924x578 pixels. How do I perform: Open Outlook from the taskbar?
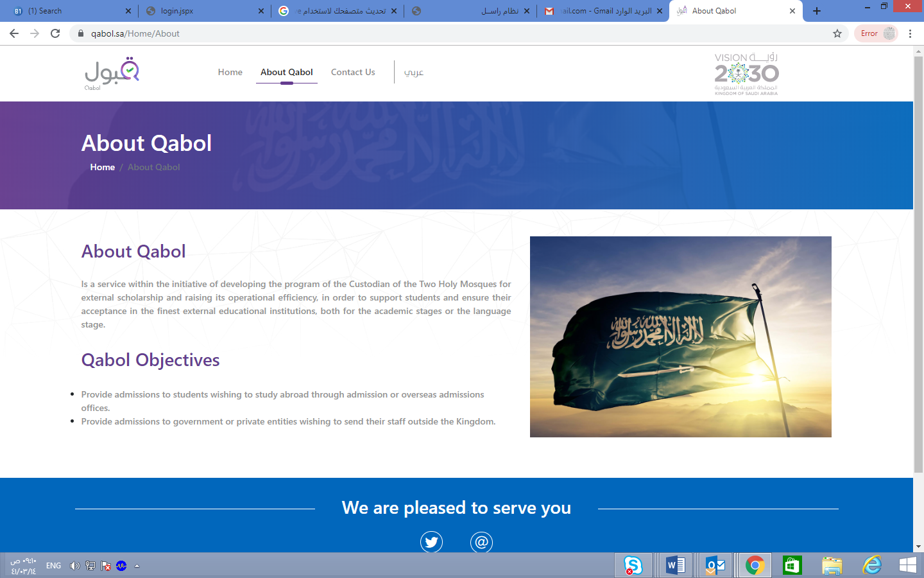point(715,565)
